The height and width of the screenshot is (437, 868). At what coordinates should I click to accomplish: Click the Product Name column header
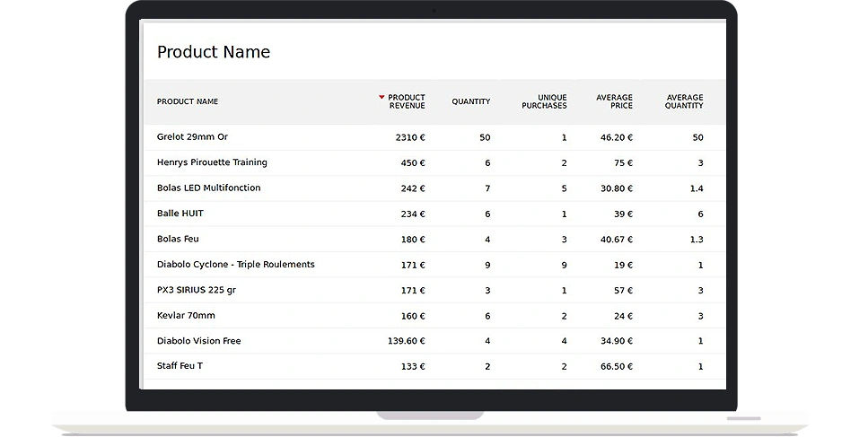tap(188, 101)
